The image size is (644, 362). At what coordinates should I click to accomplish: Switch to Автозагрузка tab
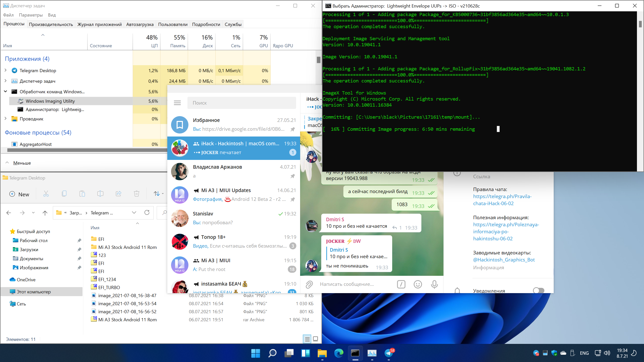pos(140,24)
